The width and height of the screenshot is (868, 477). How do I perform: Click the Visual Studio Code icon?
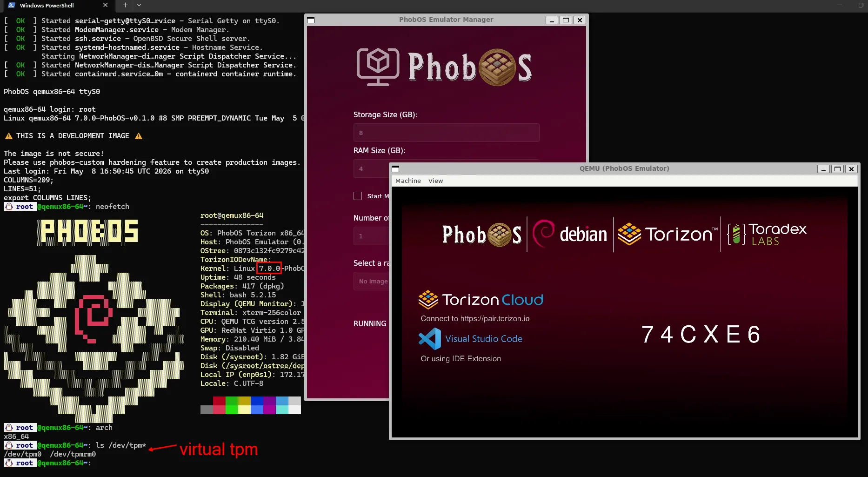point(430,339)
